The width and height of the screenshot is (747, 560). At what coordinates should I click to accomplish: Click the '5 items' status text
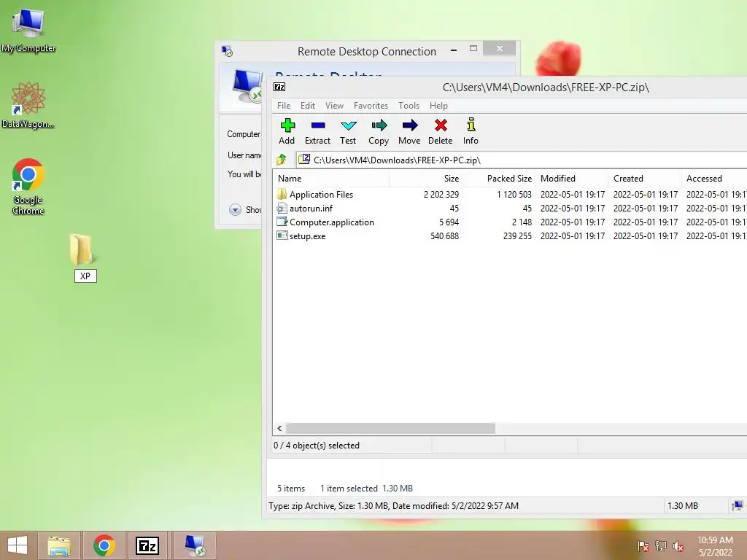click(x=291, y=488)
